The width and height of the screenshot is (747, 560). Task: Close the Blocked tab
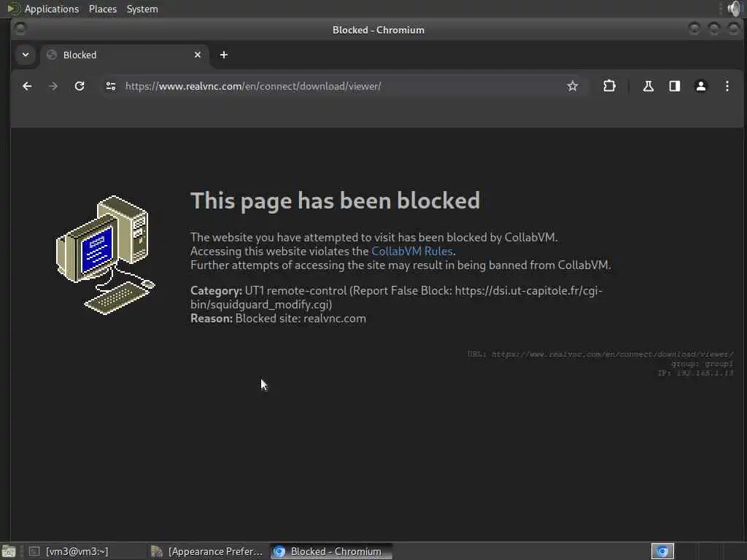tap(198, 55)
